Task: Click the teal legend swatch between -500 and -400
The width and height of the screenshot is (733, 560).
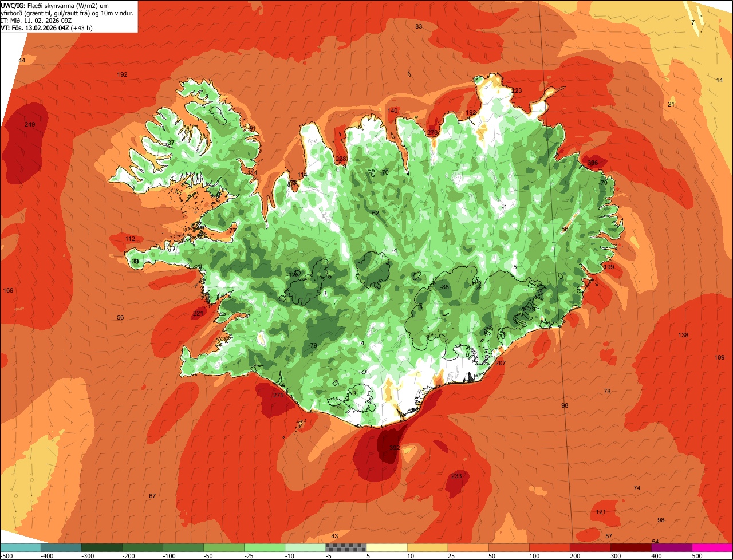Action: (x=20, y=548)
